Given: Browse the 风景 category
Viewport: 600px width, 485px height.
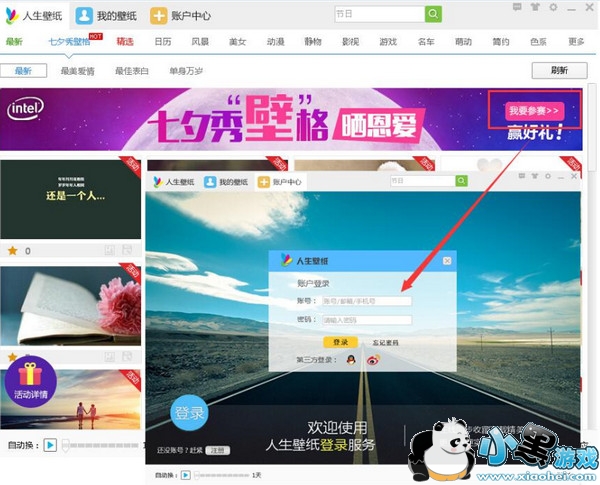Looking at the screenshot, I should (200, 41).
